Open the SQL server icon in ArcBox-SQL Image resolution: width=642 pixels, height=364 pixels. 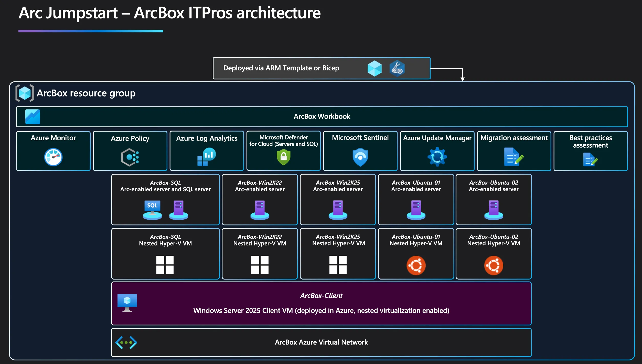[x=152, y=210]
